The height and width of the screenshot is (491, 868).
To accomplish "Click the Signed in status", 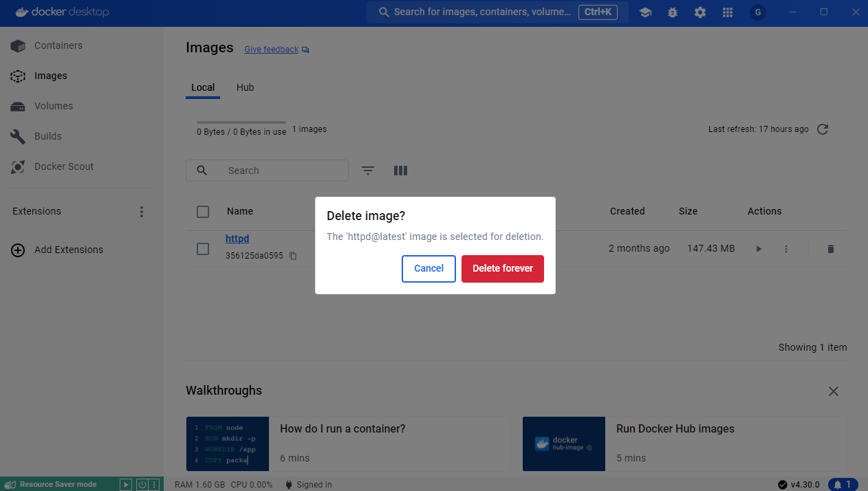I will pyautogui.click(x=307, y=485).
